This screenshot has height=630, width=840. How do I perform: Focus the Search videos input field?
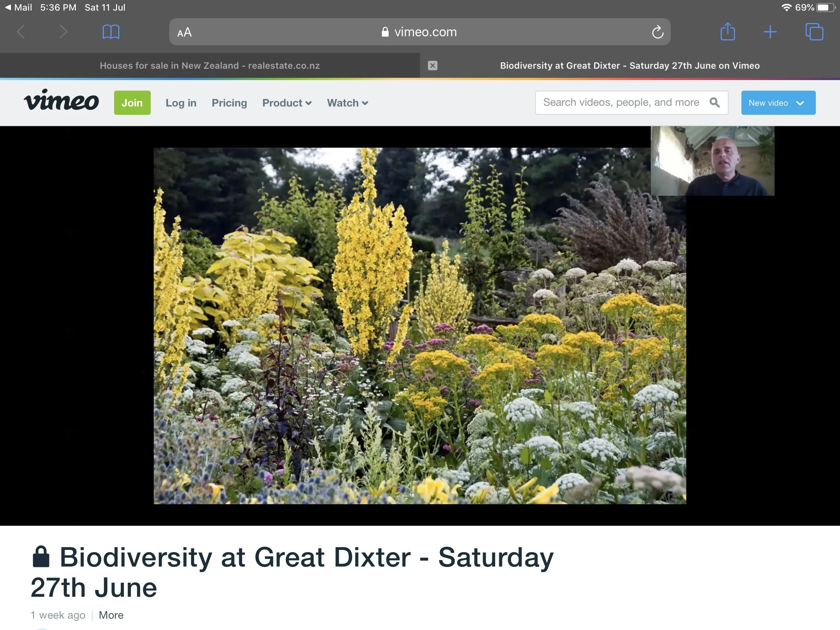(621, 102)
